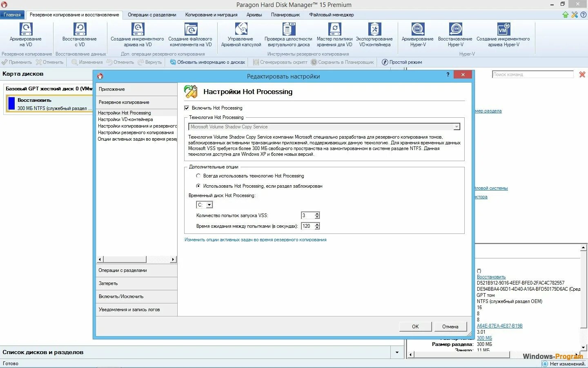Click Применить in the toolbar
588x368 pixels.
pyautogui.click(x=17, y=62)
